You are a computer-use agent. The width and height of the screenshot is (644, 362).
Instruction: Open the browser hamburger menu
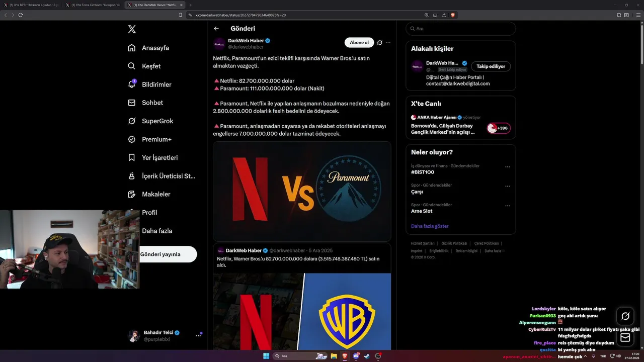(639, 15)
